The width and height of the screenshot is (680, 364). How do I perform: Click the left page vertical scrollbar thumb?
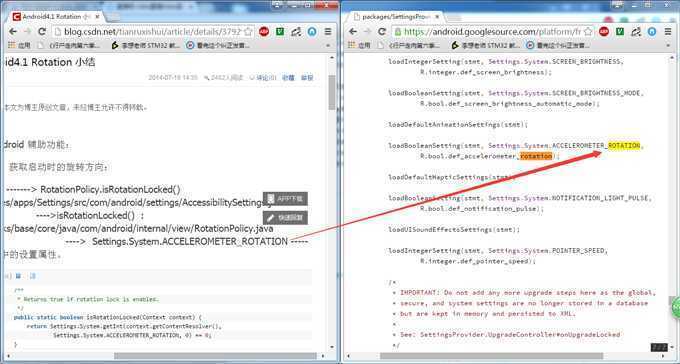tap(332, 92)
